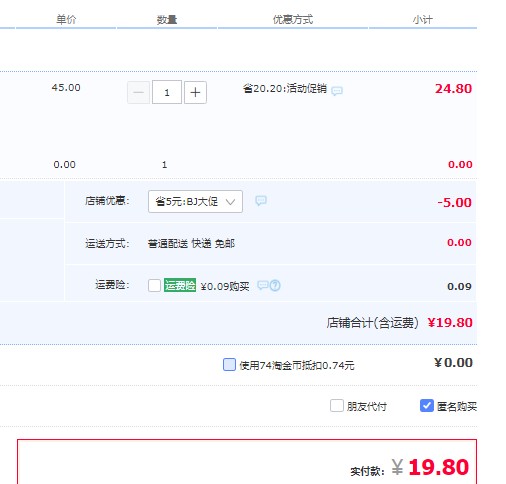
Task: Check 使用74淘金币抵扣0.74元 checkbox
Action: (229, 365)
